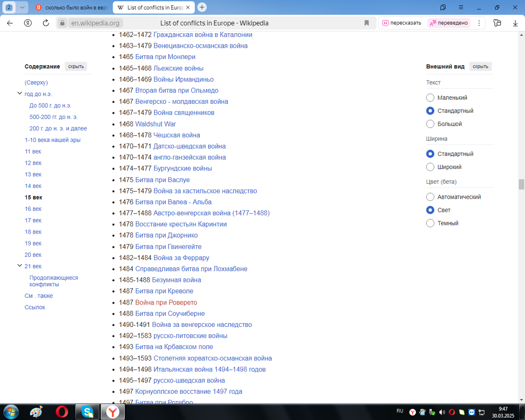Click the пересказать summarize button
The image size is (525, 420).
pyautogui.click(x=402, y=23)
